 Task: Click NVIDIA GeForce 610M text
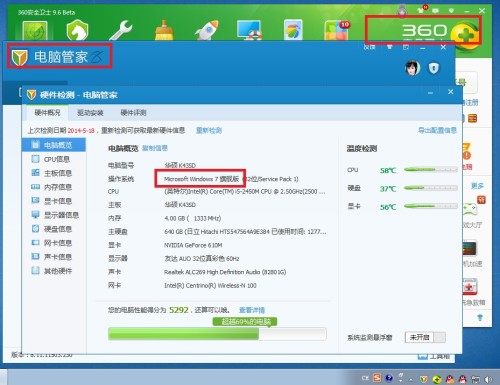(193, 245)
